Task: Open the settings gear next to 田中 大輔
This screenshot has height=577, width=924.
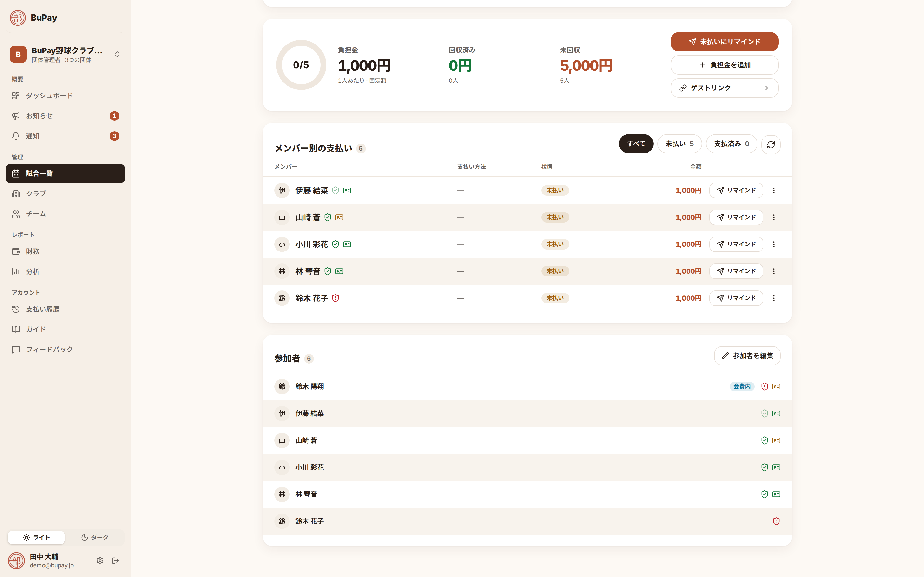Action: (x=100, y=560)
